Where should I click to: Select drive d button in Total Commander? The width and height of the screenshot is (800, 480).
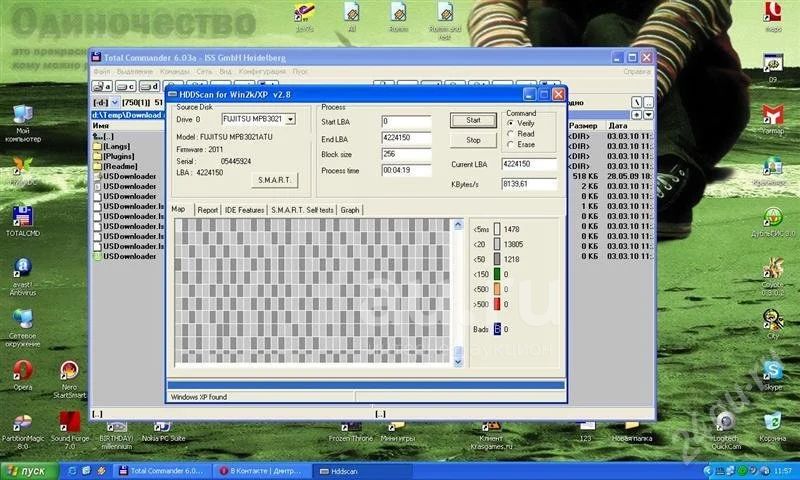pyautogui.click(x=149, y=86)
